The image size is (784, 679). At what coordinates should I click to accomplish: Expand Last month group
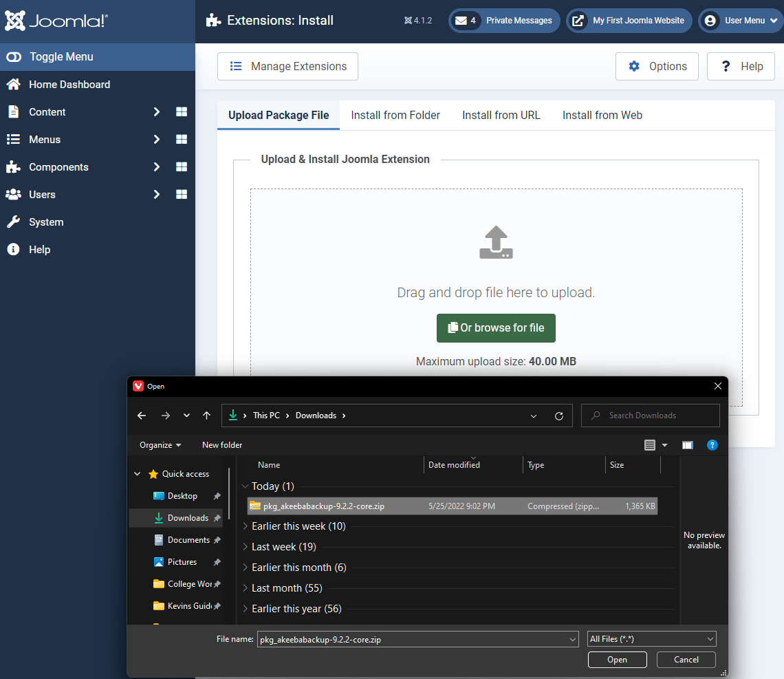pos(245,588)
